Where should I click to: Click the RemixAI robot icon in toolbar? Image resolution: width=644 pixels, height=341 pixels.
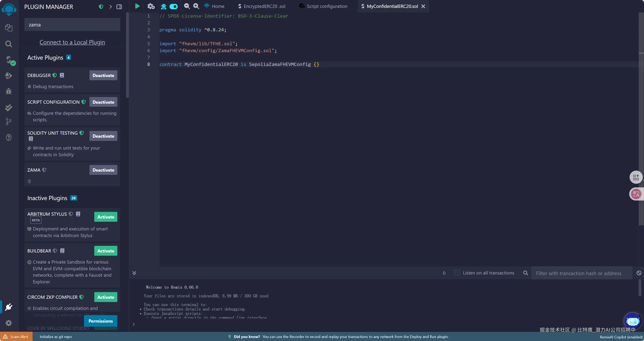pos(163,6)
